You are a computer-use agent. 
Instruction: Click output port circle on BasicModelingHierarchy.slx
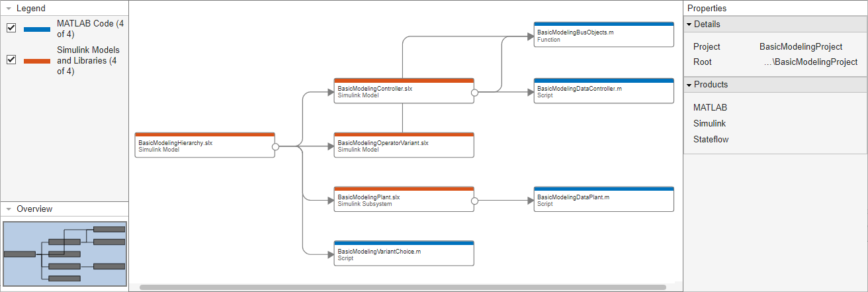(x=275, y=146)
